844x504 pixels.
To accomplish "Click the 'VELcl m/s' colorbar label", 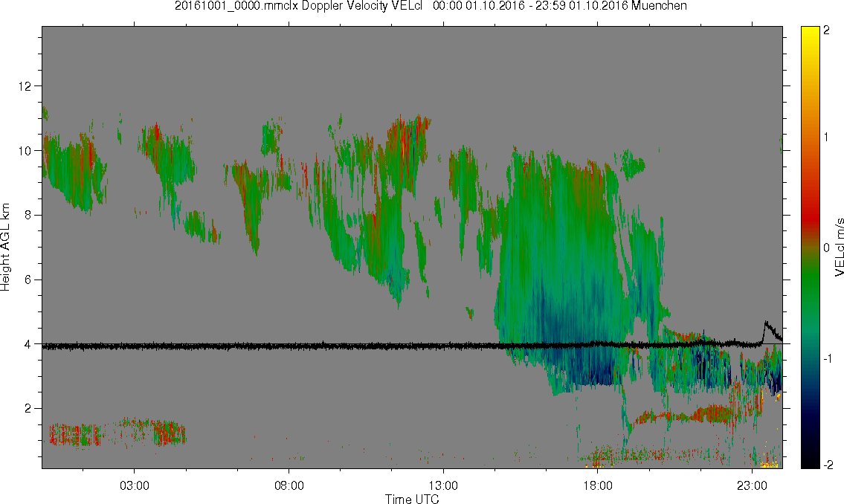I will (x=839, y=248).
